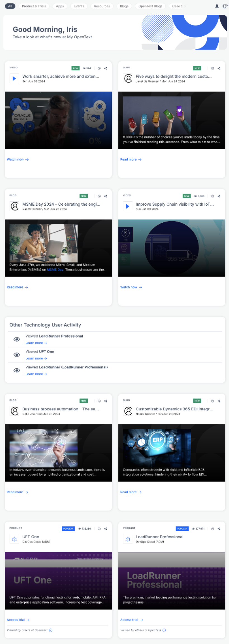Switch to the Apps filter tab

click(x=60, y=6)
